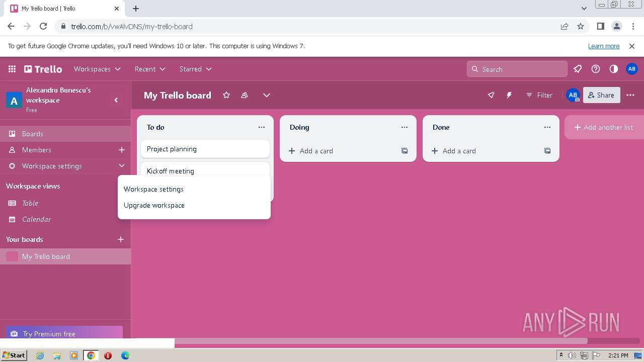The height and width of the screenshot is (362, 644).
Task: Bookmark this page star icon
Action: 581,26
